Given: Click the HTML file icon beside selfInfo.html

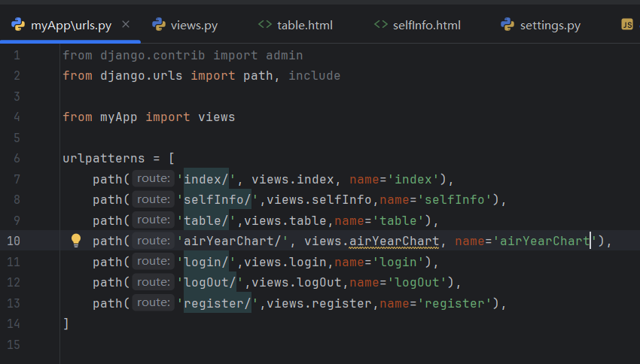Looking at the screenshot, I should 380,25.
